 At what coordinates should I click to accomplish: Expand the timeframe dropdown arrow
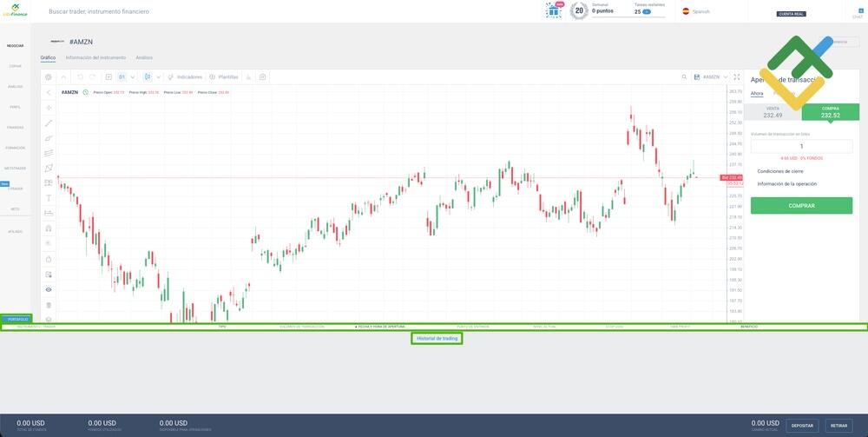tap(132, 77)
